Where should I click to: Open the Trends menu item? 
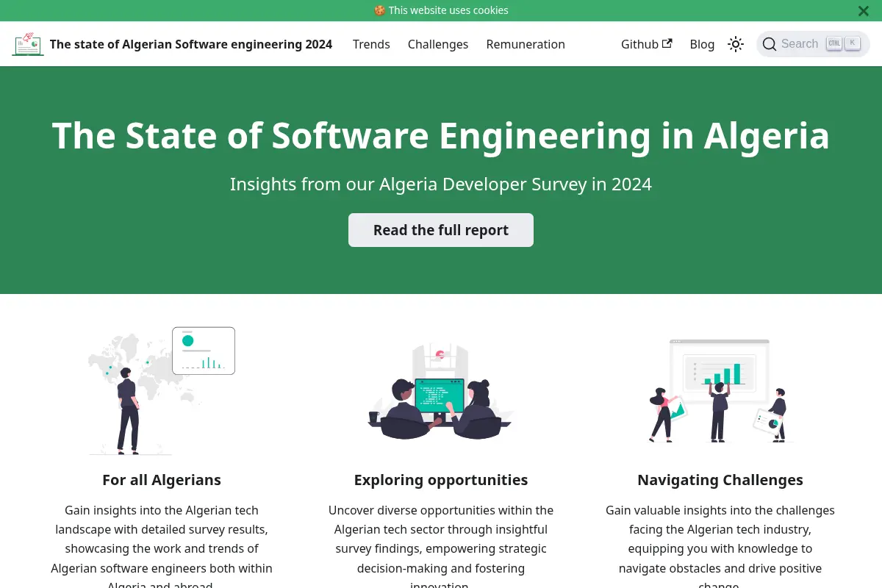(371, 44)
